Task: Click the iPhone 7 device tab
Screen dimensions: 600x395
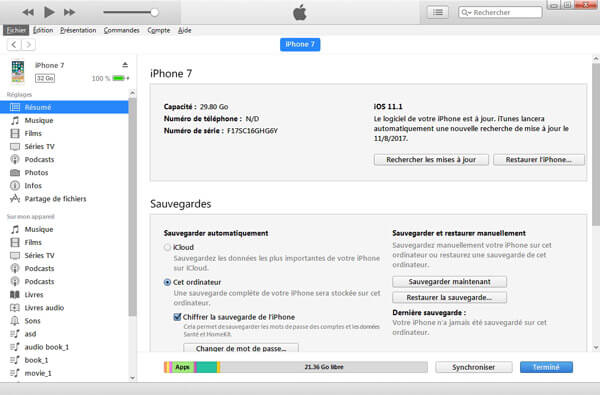Action: click(300, 44)
